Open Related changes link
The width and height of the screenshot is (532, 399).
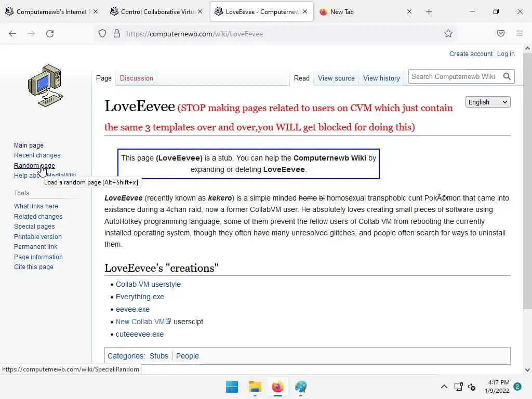(x=38, y=217)
